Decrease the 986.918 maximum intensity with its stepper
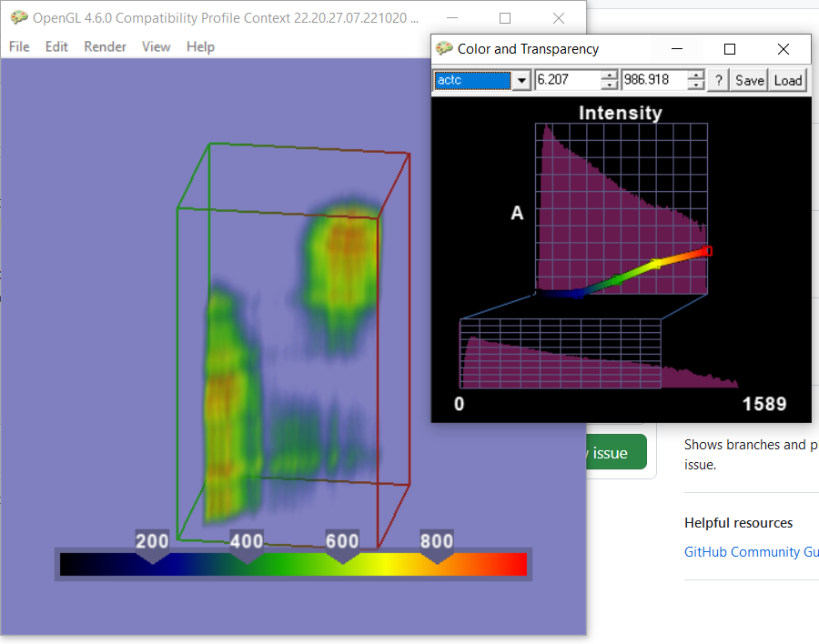819x644 pixels. 695,84
